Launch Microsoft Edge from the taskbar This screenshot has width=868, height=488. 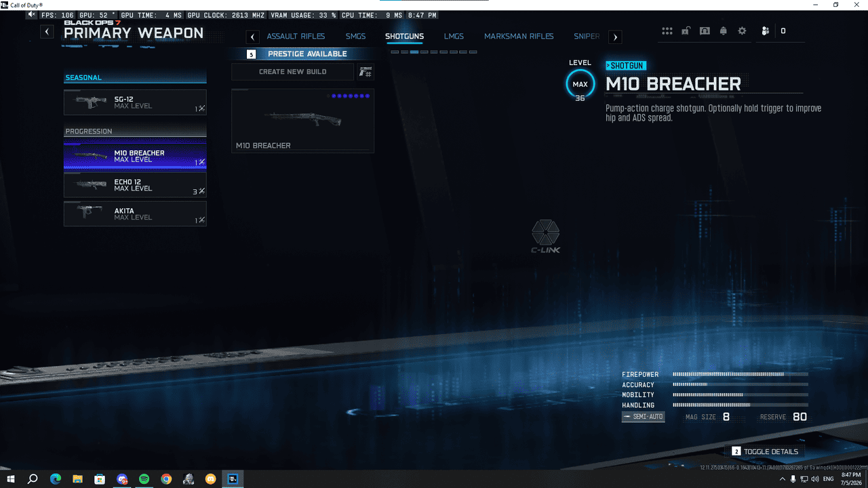tap(56, 479)
